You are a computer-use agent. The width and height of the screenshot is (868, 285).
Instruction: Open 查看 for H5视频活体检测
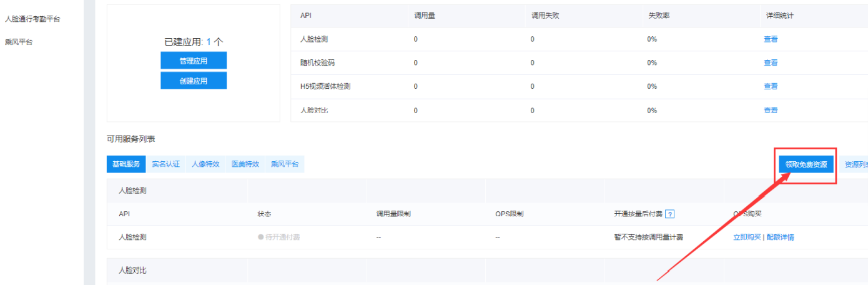[x=771, y=86]
